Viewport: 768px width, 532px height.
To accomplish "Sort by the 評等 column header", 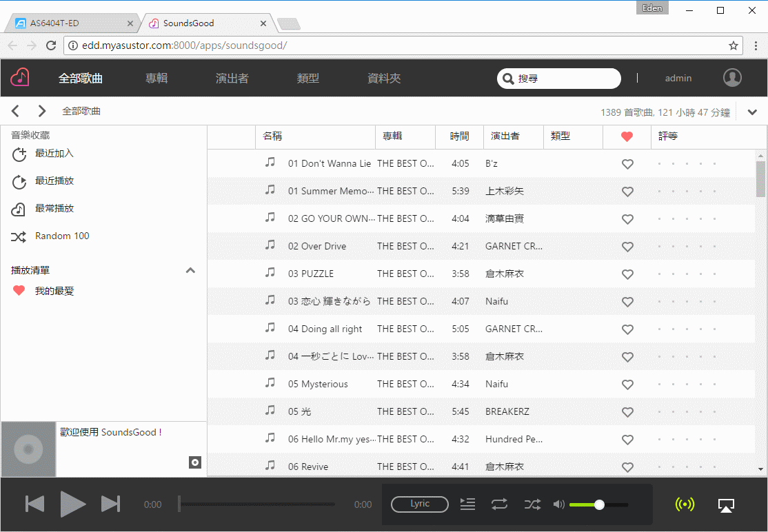I will [x=709, y=136].
